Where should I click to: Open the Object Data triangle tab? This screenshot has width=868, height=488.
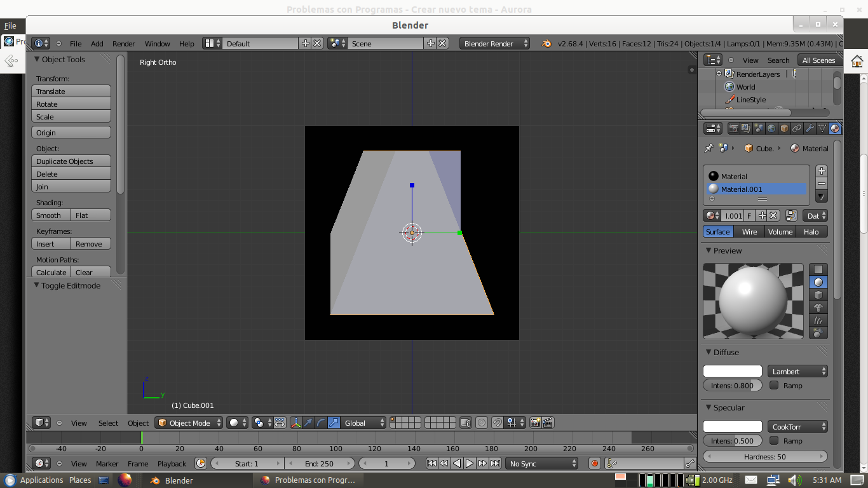click(822, 128)
